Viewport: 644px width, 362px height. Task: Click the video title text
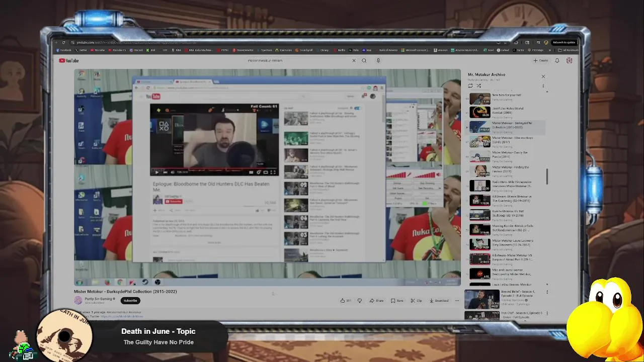pyautogui.click(x=125, y=292)
